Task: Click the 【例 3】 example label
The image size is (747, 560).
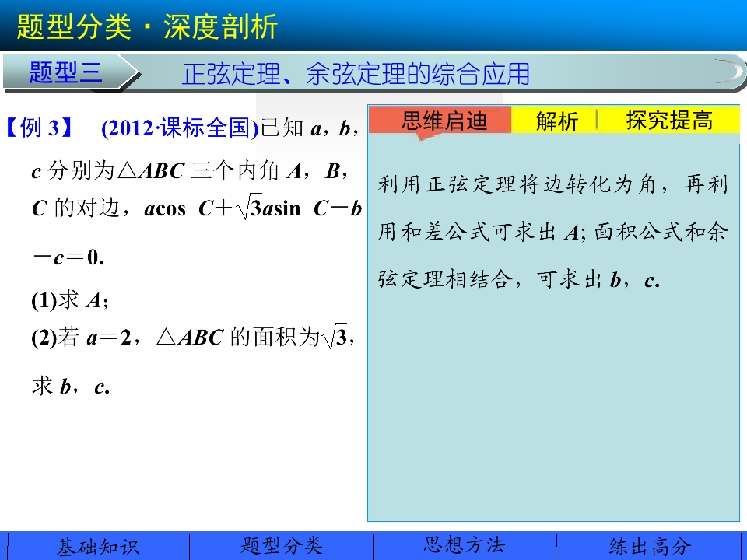Action: click(x=39, y=128)
